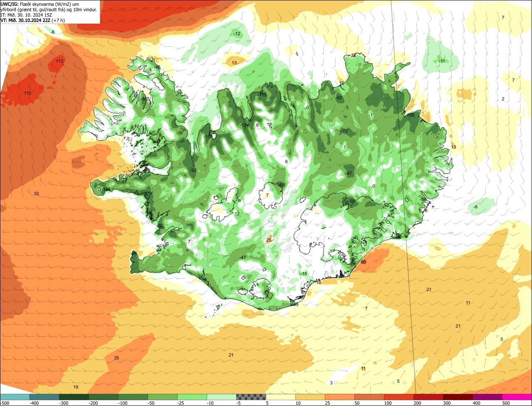Pick the legend swatch between 200 and 300

(x=428, y=397)
